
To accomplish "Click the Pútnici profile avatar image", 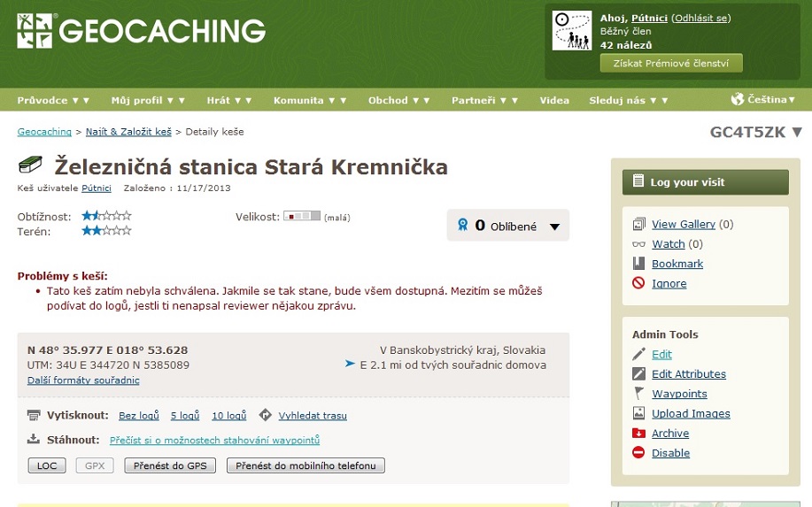I will (x=572, y=31).
